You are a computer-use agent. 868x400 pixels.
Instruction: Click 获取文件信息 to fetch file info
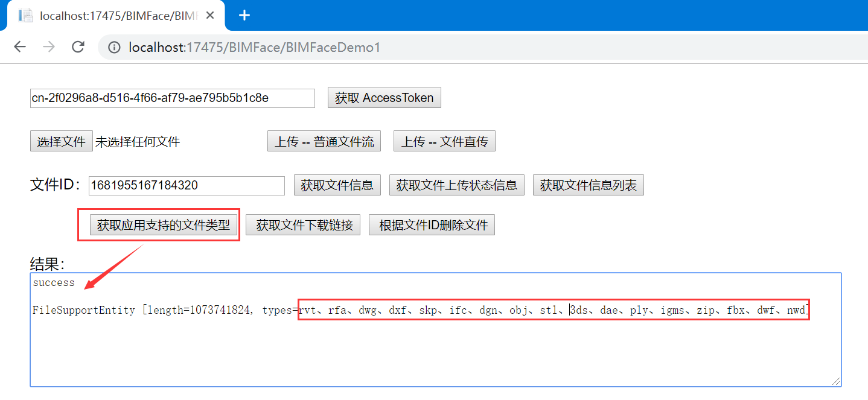pyautogui.click(x=337, y=185)
